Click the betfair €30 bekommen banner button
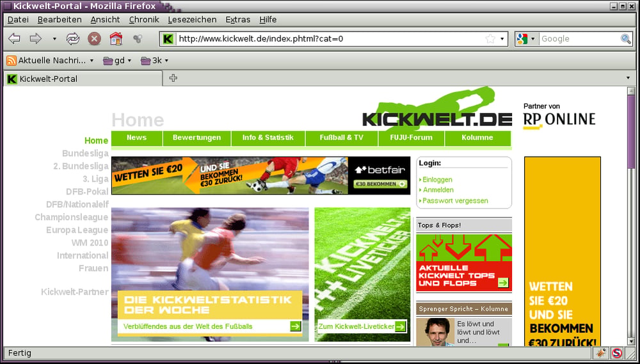This screenshot has height=364, width=640. coord(380,184)
